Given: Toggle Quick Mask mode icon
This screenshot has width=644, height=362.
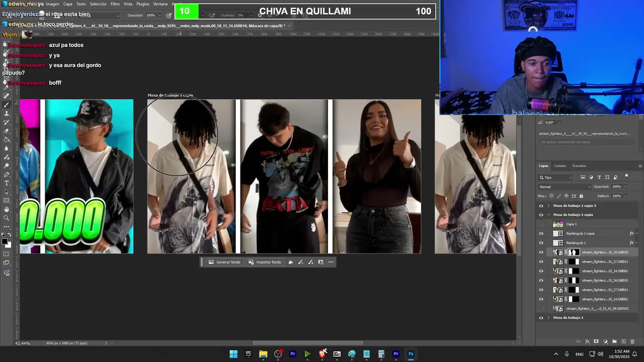Looking at the screenshot, I should [x=7, y=254].
